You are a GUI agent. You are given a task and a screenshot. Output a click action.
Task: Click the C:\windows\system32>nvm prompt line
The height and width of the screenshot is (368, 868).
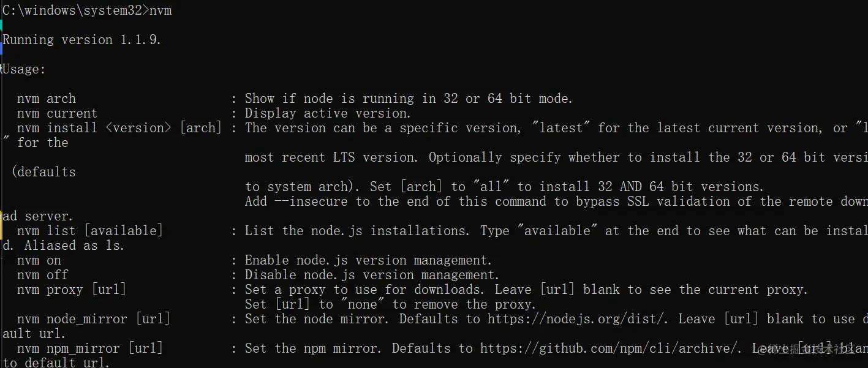coord(87,10)
